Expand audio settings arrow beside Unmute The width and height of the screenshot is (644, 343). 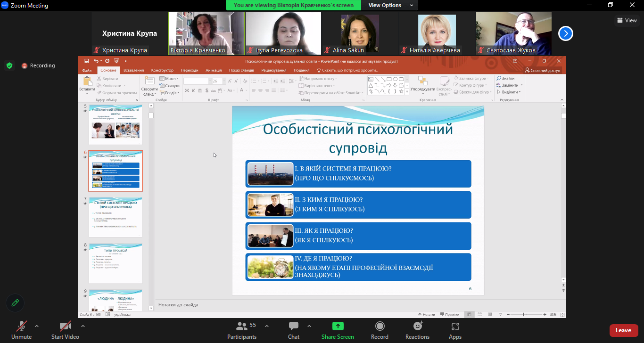[37, 326]
